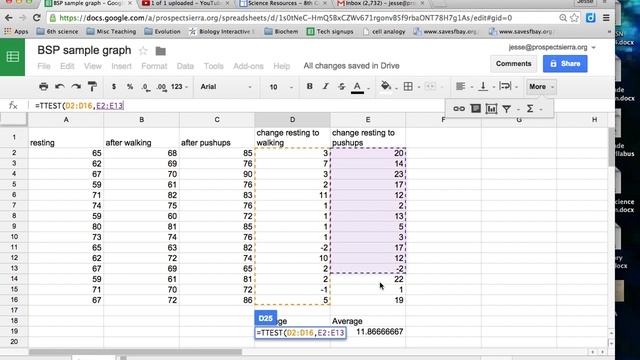
Task: Open the Apps bookmark shortcut
Action: tap(16, 31)
